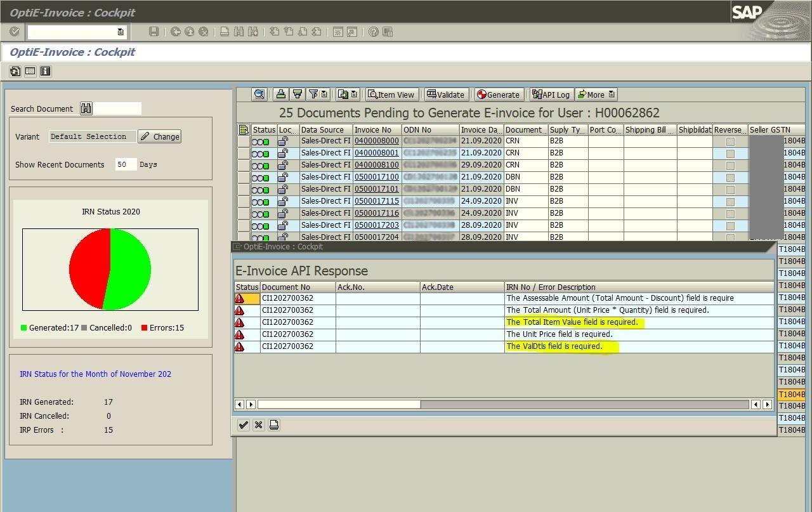Click the green Generated:17 legend swatch
Viewport: 812px width, 512px height.
point(23,328)
